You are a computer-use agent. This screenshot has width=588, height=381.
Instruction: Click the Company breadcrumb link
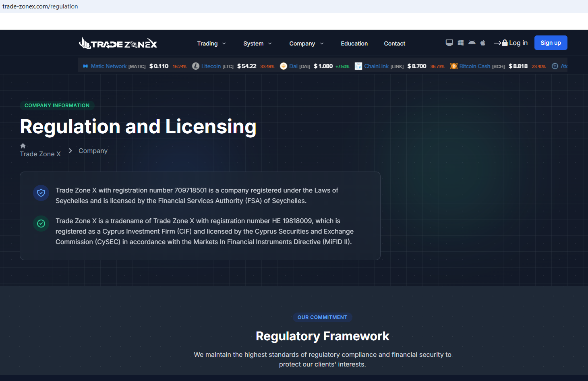(93, 151)
